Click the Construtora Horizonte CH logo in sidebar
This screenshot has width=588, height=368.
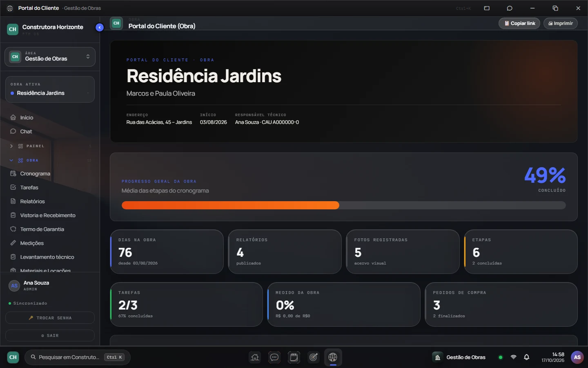(x=13, y=29)
